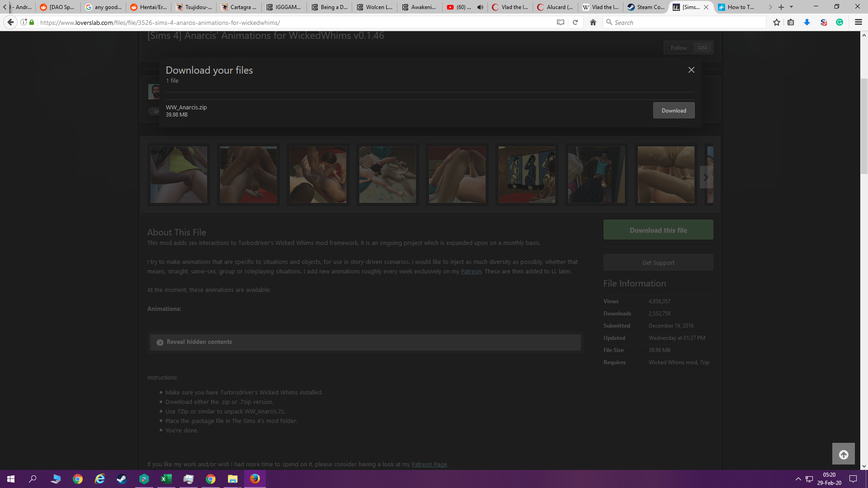Click the green Download this file button
Viewport: 868px width, 488px height.
[658, 230]
